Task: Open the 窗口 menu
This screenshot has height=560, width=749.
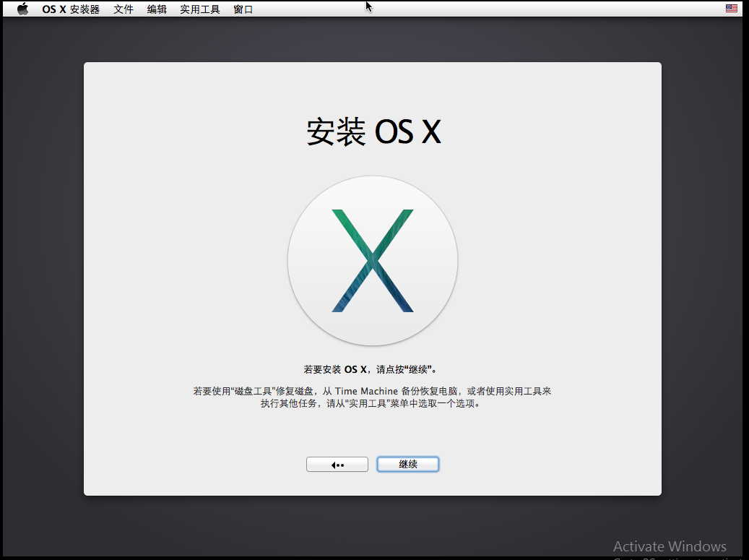Action: pos(243,9)
